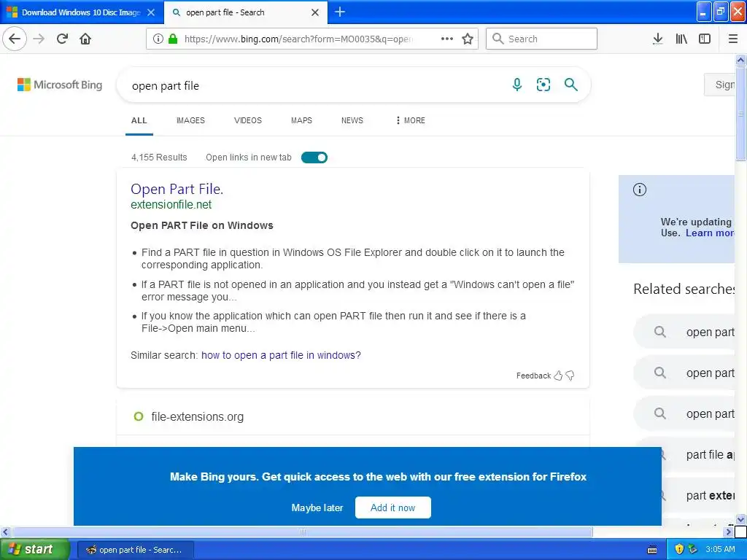This screenshot has height=560, width=747.
Task: Click the Related searches heading
Action: click(684, 289)
